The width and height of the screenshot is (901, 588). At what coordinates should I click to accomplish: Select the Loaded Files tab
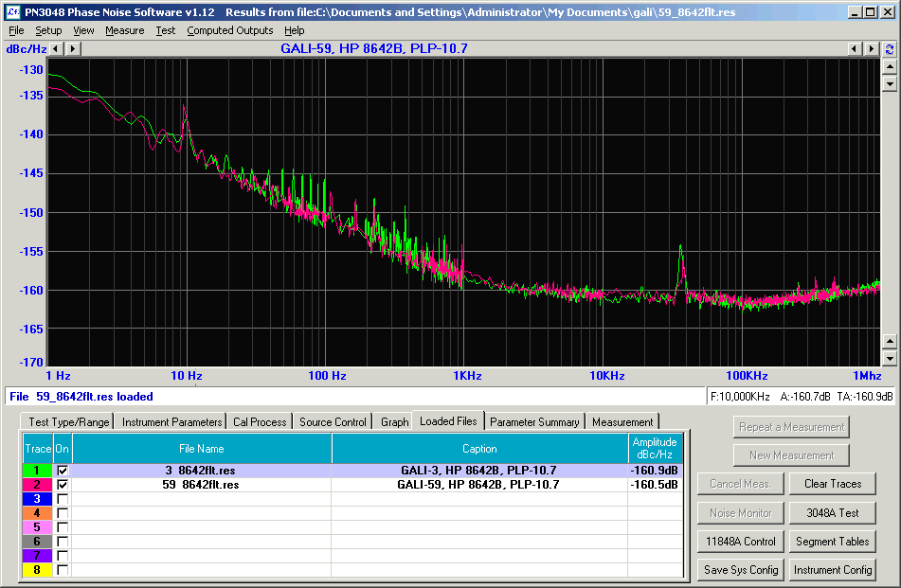[x=448, y=421]
